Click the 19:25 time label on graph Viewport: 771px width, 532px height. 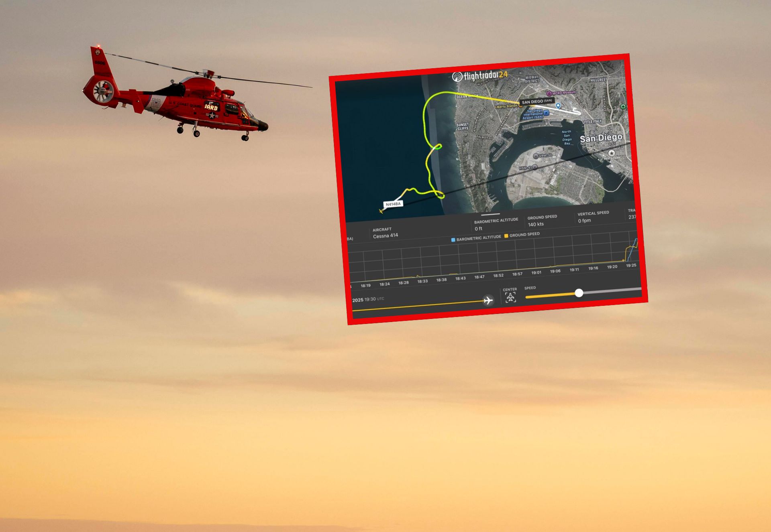(x=631, y=265)
